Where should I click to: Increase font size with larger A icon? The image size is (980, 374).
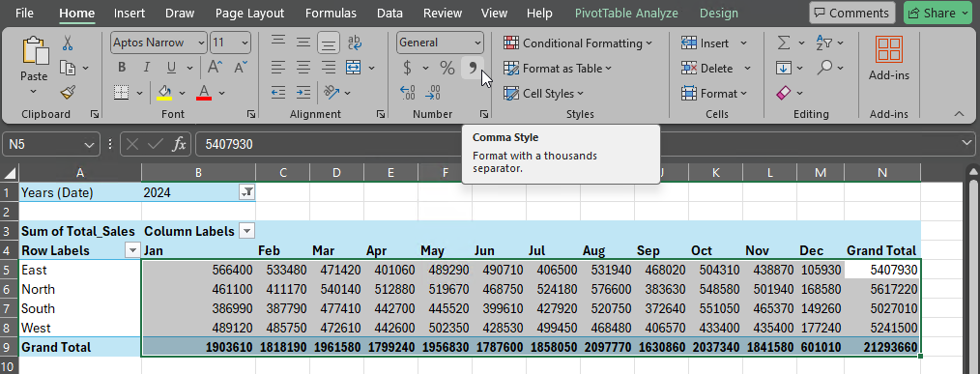[x=215, y=68]
